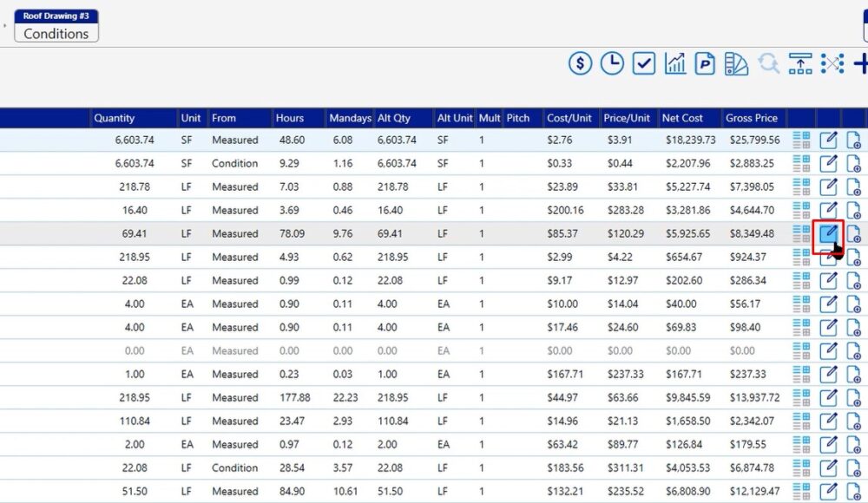Click the Gross Price column header
Viewport: 868px width, 503px height.
coord(752,118)
